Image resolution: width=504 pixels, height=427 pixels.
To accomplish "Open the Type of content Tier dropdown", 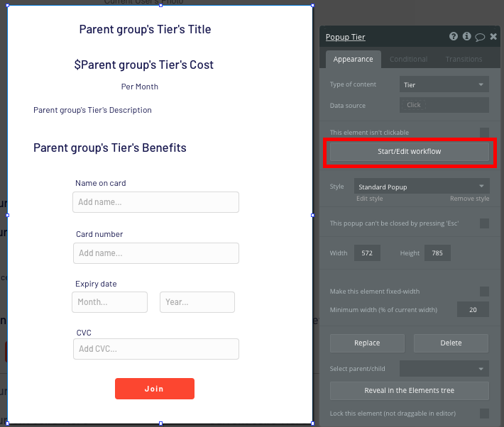I will 444,84.
